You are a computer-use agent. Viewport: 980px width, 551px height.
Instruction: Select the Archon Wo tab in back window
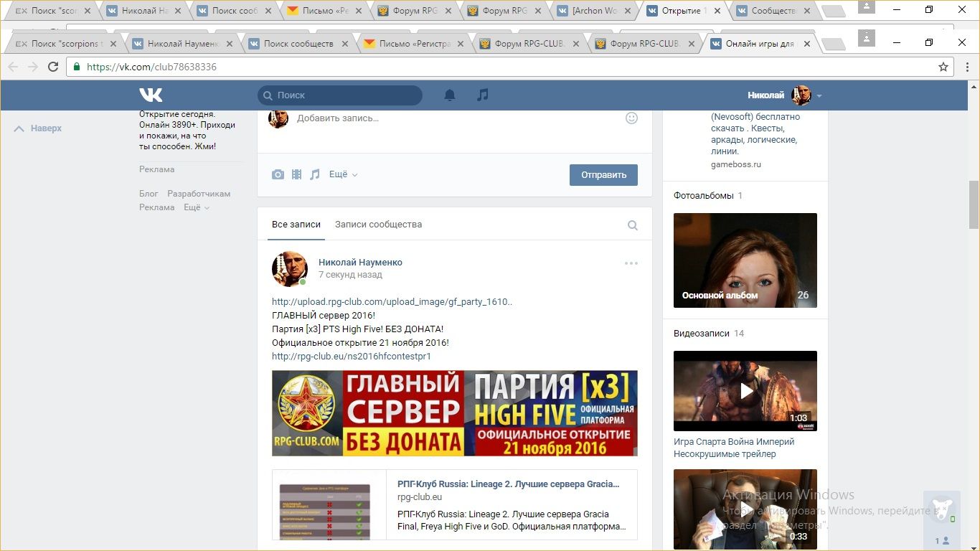pos(595,11)
